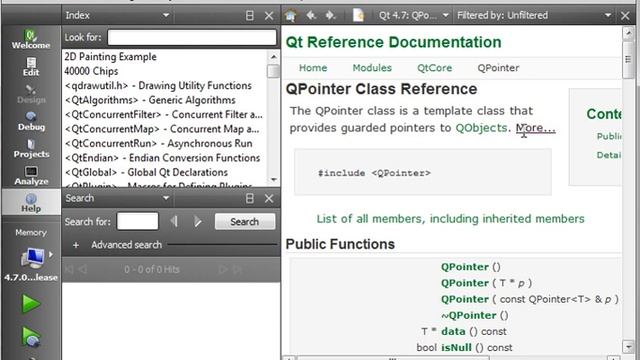Click index list scroll up arrow
Screen dimensions: 640x360
(273, 56)
